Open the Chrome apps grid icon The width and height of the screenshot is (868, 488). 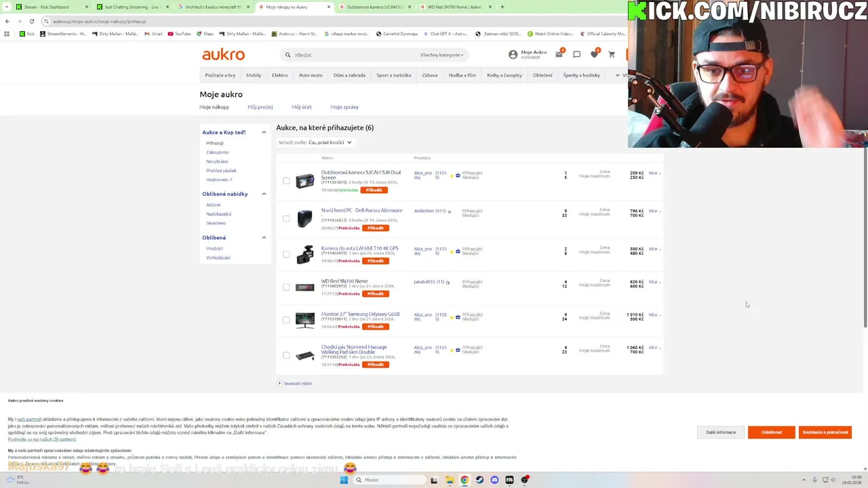coord(7,34)
